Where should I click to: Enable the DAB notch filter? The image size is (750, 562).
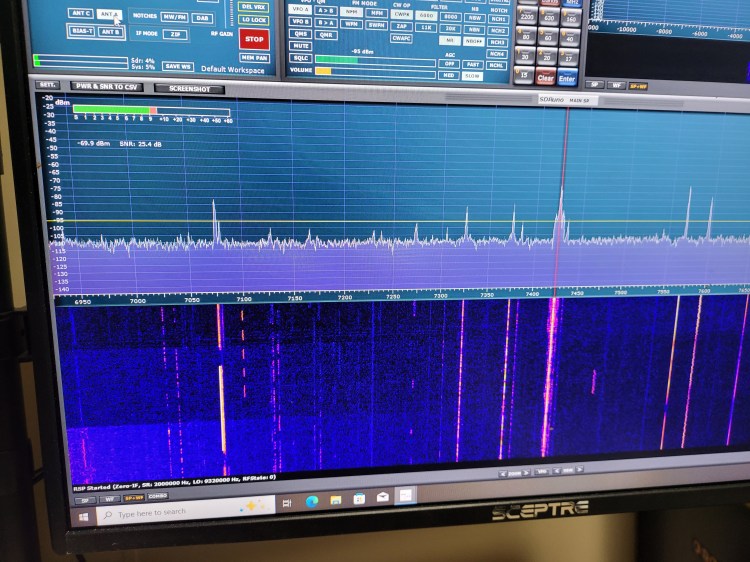coord(203,18)
